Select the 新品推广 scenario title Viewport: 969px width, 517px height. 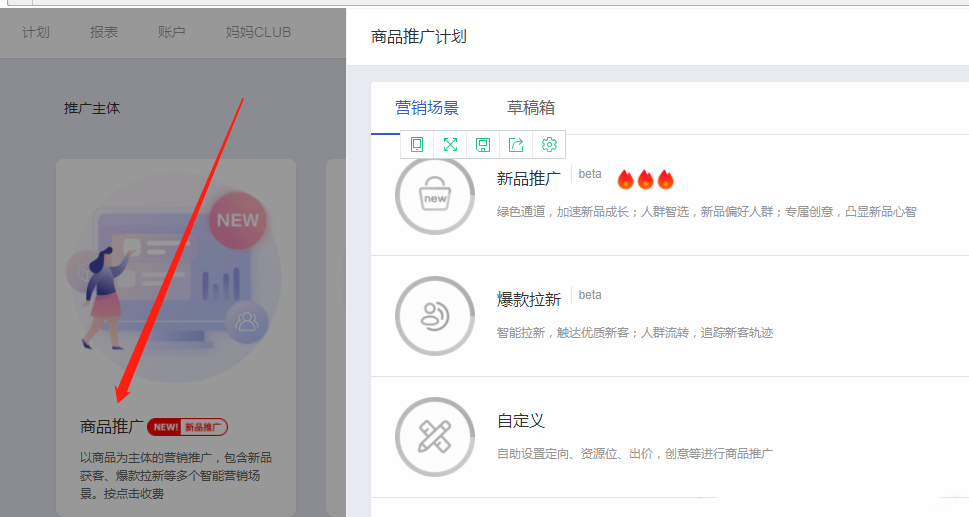528,179
